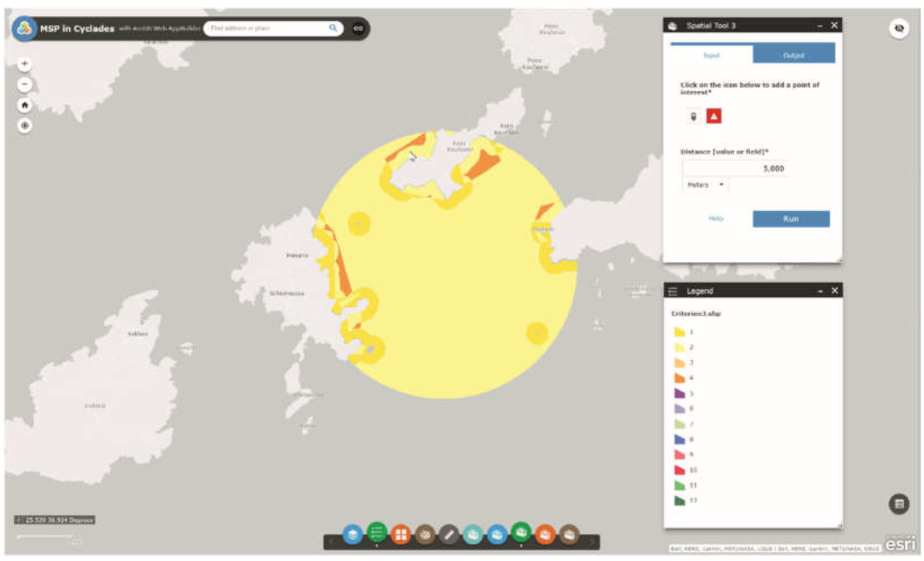Click the red clear-point icon in Spatial Tool 3
This screenshot has height=561, width=924.
click(x=714, y=116)
